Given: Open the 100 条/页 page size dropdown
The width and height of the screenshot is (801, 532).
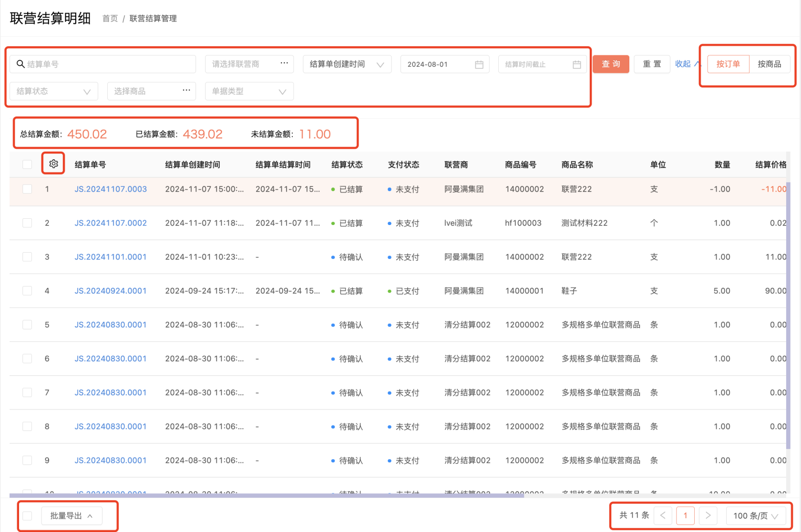Looking at the screenshot, I should pyautogui.click(x=756, y=516).
